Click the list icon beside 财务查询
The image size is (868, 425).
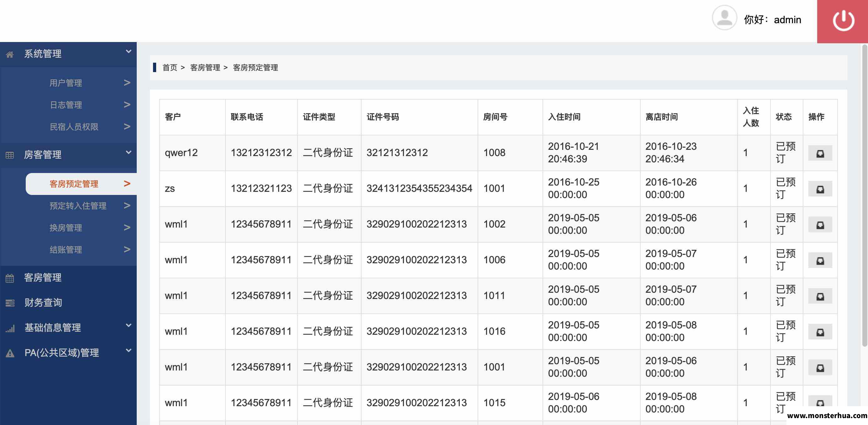[x=10, y=303]
